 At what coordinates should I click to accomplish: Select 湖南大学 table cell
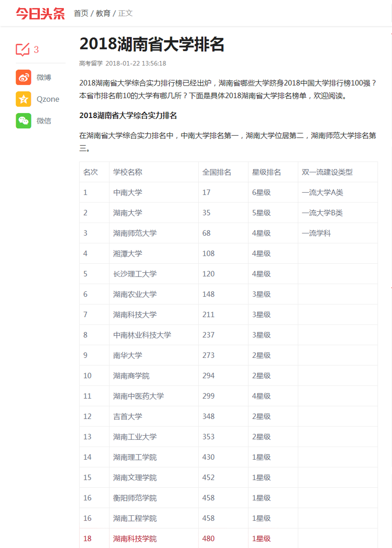pos(128,213)
